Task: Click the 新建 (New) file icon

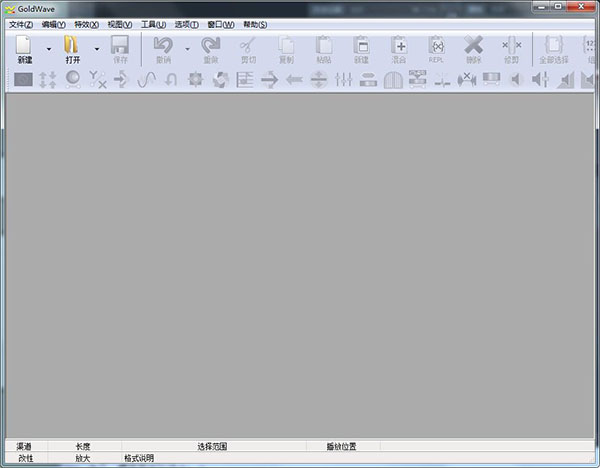Action: pyautogui.click(x=24, y=46)
